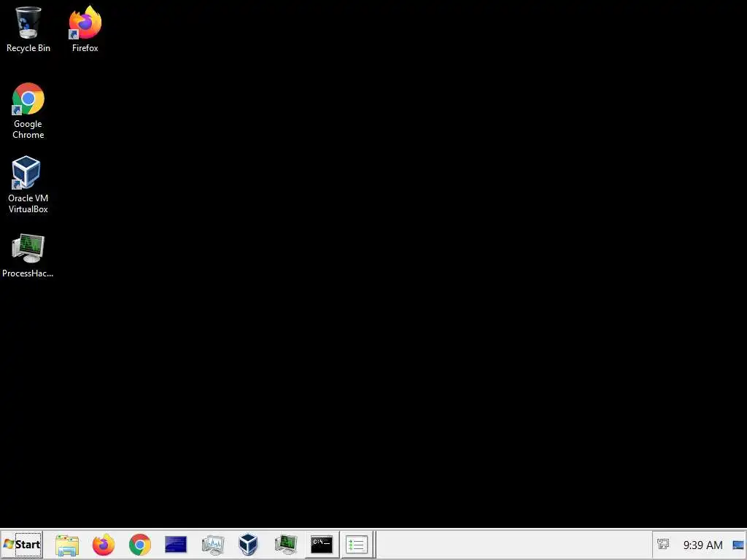Viewport: 747px width, 560px height.
Task: Select the Oracle VM VirtualBox desktop shortcut
Action: point(28,184)
